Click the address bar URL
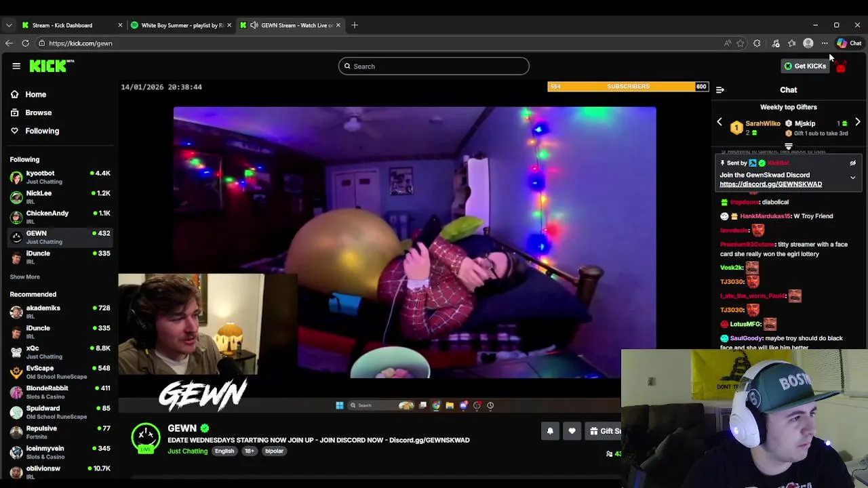The image size is (868, 488). coord(81,43)
